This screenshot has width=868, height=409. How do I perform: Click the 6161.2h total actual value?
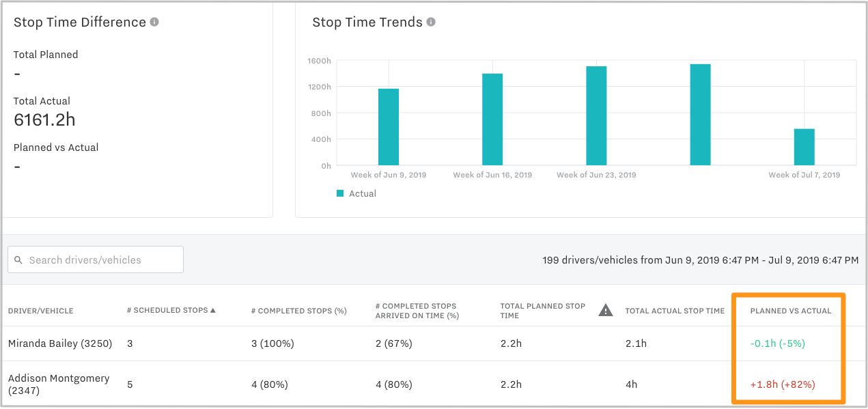point(44,120)
